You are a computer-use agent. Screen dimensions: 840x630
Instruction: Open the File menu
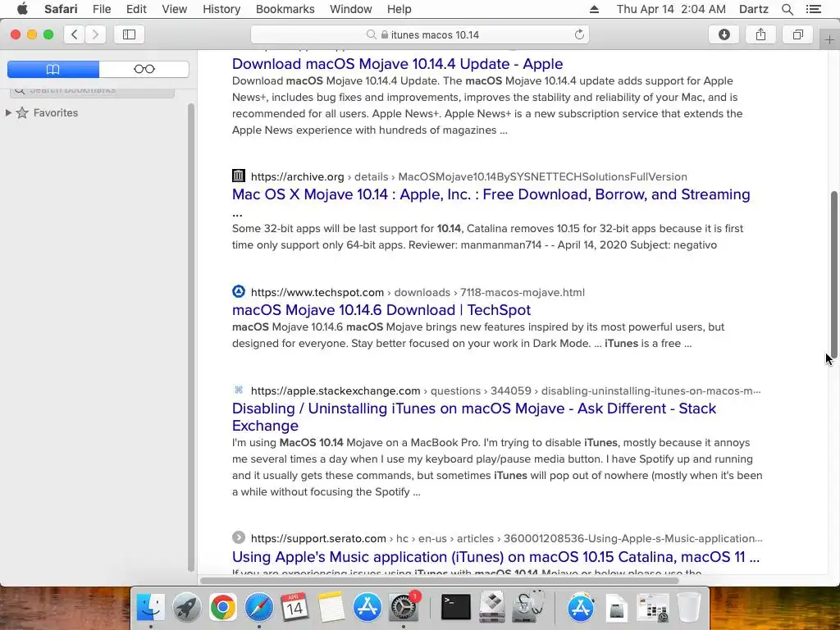[x=101, y=9]
